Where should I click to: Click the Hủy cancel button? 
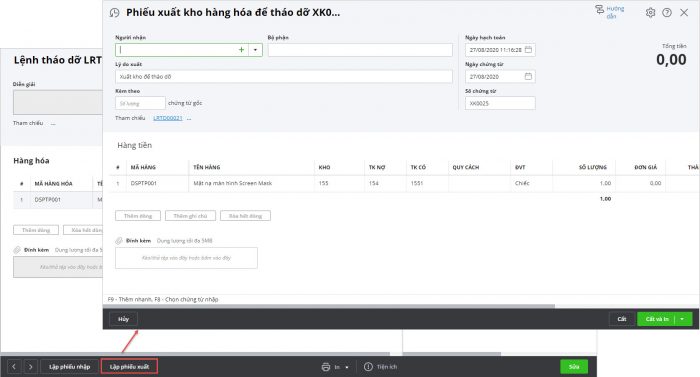click(124, 319)
